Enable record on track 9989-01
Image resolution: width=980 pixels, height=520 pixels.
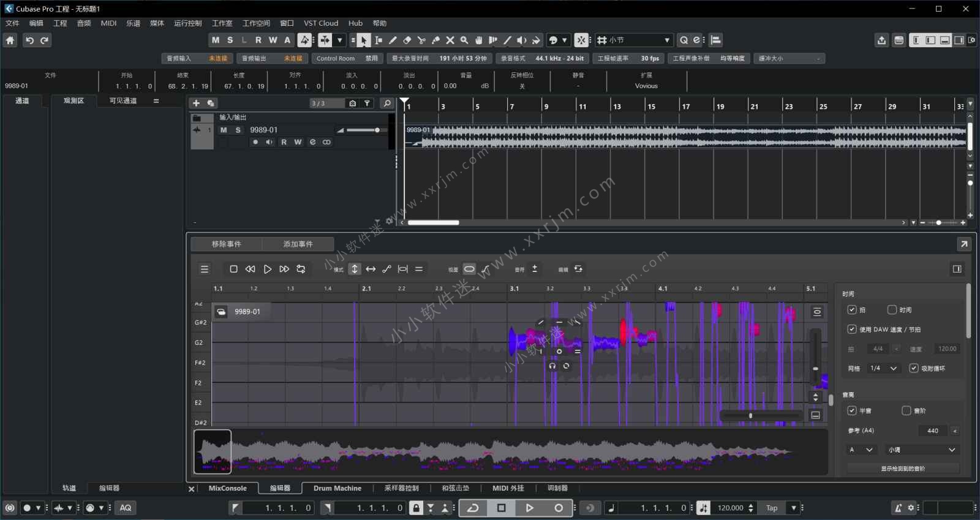255,142
